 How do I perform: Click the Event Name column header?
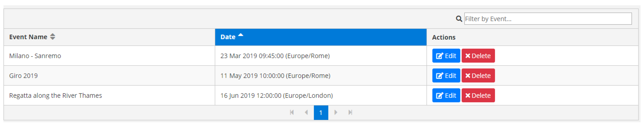coord(28,37)
